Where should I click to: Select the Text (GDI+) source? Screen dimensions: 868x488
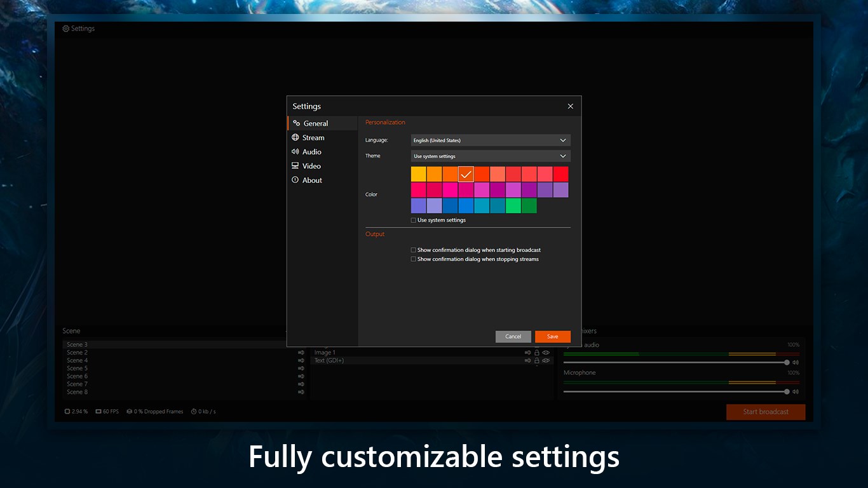pyautogui.click(x=432, y=360)
